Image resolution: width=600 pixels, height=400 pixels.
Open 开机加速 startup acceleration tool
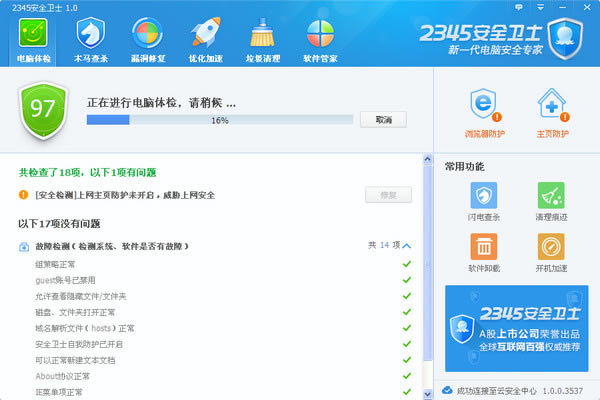551,252
